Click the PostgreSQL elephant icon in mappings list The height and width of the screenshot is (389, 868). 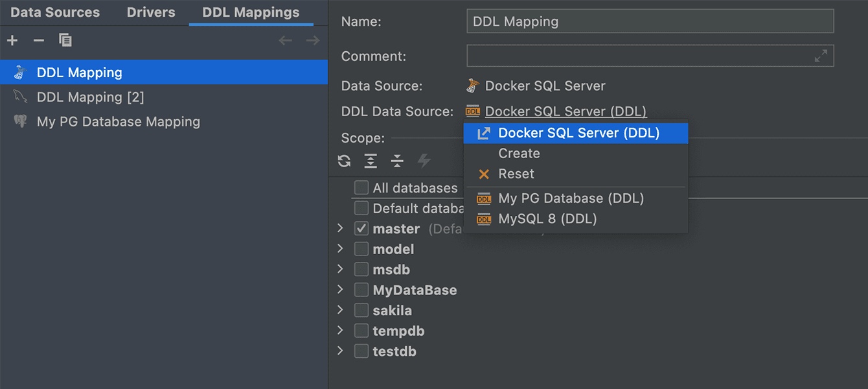[x=21, y=121]
